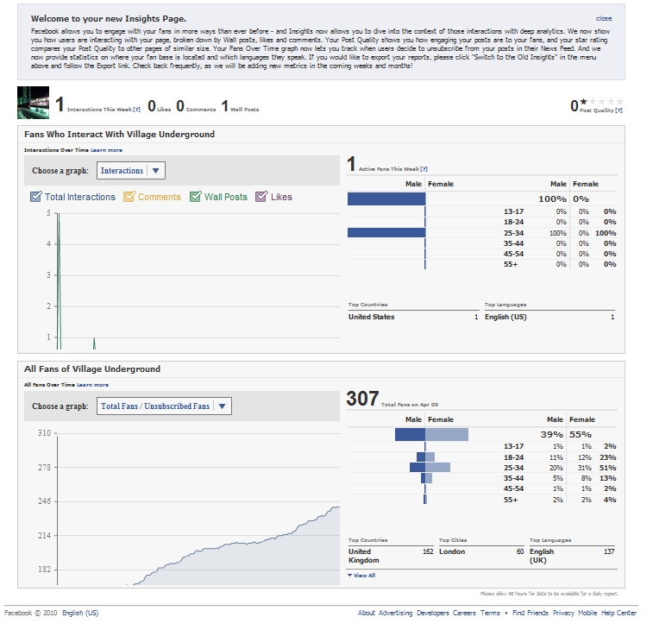
Task: Close the Welcome to Insights banner
Action: click(604, 18)
